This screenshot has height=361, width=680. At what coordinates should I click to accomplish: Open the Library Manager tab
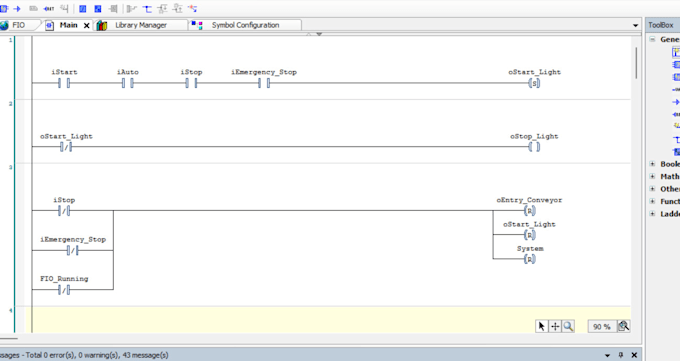point(141,25)
